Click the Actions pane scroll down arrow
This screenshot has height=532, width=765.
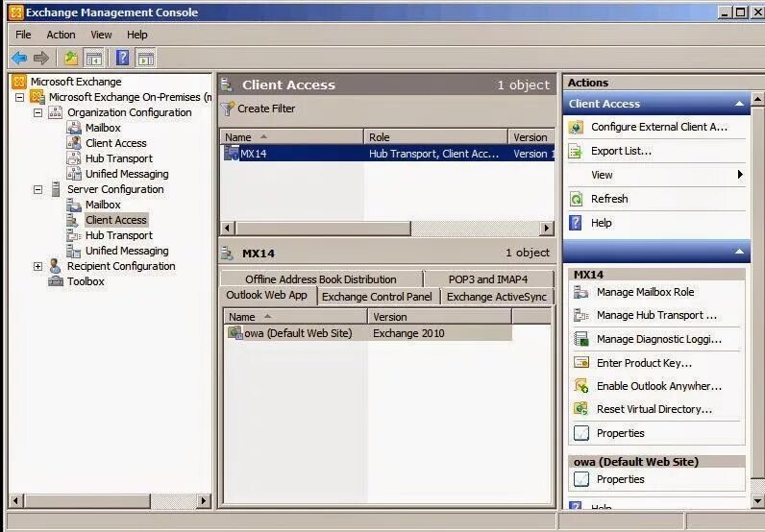point(757,501)
